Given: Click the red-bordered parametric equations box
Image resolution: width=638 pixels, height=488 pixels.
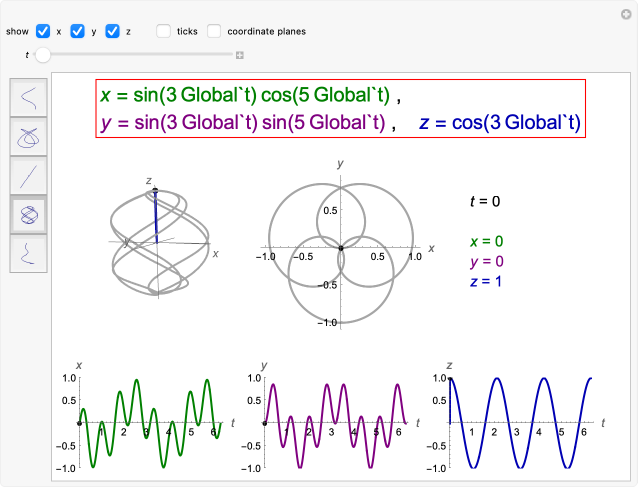Looking at the screenshot, I should pyautogui.click(x=340, y=109).
